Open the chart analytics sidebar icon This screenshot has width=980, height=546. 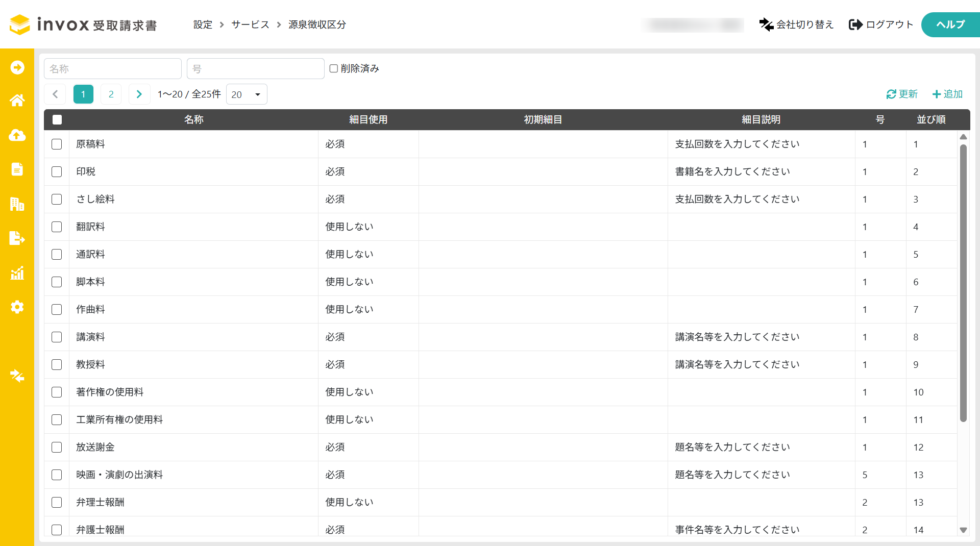tap(17, 273)
